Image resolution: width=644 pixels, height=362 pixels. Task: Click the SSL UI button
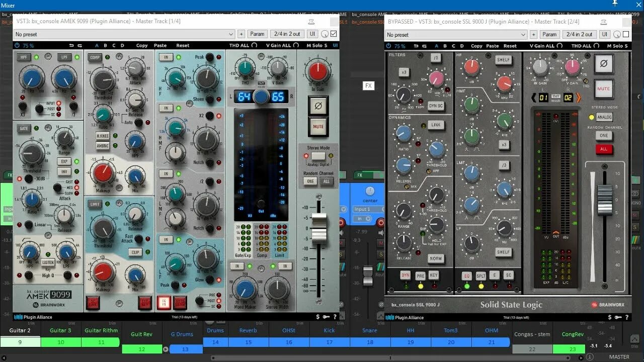pyautogui.click(x=605, y=35)
